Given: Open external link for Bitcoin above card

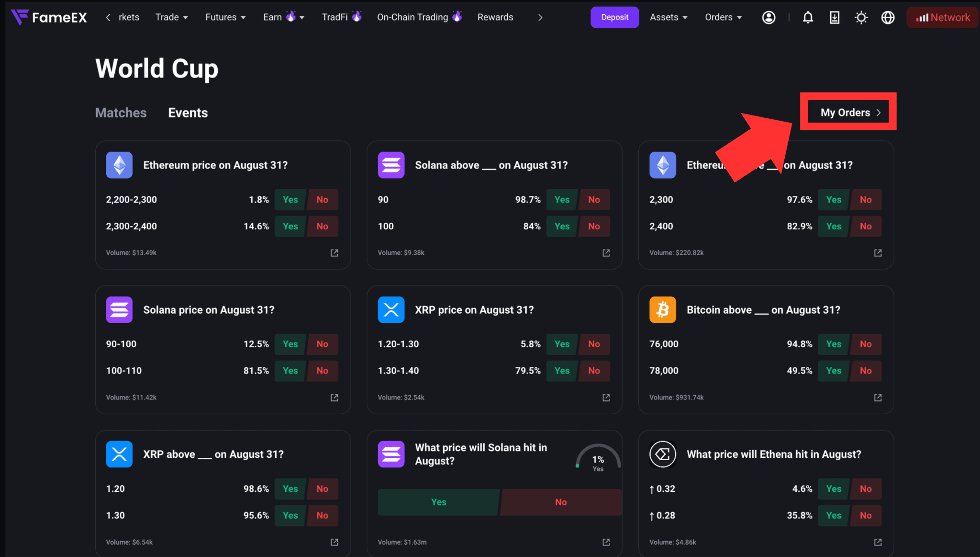Looking at the screenshot, I should (x=878, y=398).
